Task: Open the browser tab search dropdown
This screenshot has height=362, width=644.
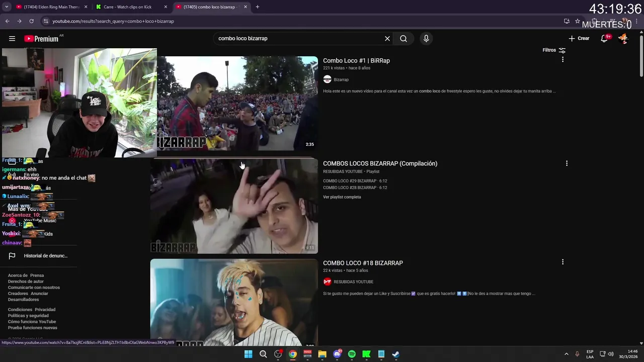Action: coord(7,7)
